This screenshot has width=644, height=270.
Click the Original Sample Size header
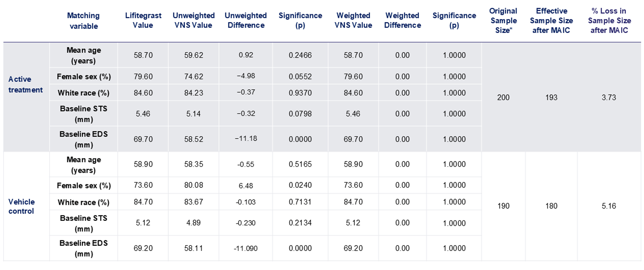(503, 21)
